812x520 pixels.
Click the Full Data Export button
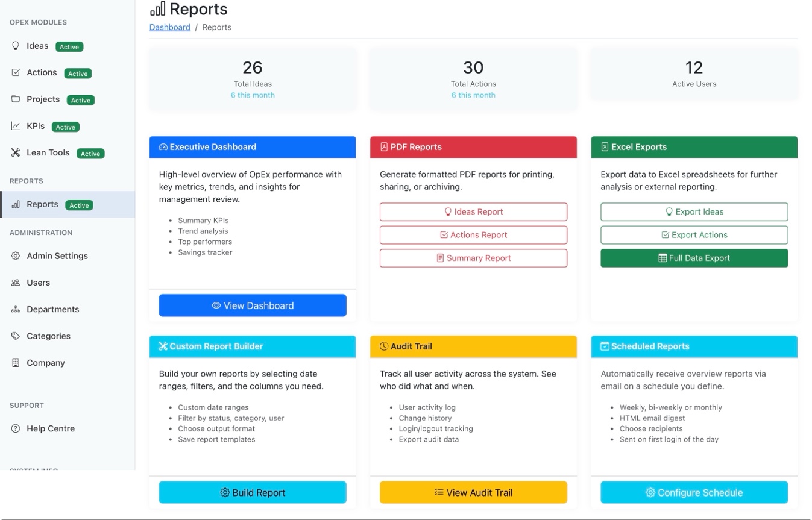(x=694, y=258)
